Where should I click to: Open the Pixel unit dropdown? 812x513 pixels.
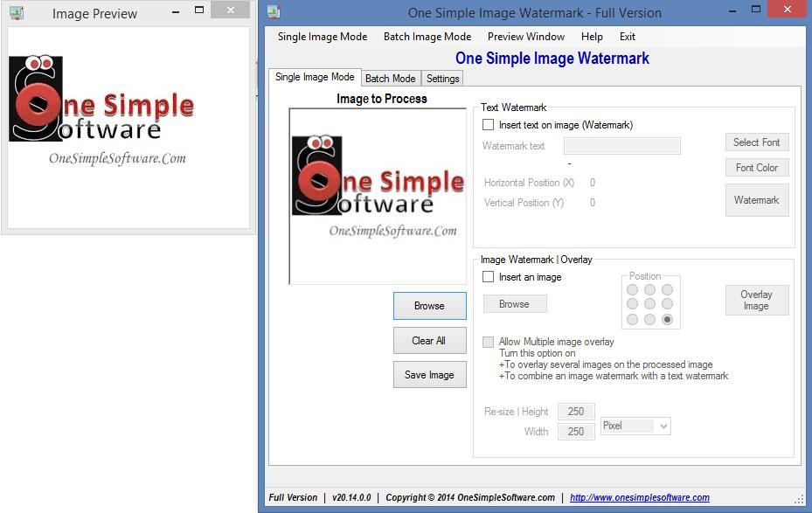(635, 426)
